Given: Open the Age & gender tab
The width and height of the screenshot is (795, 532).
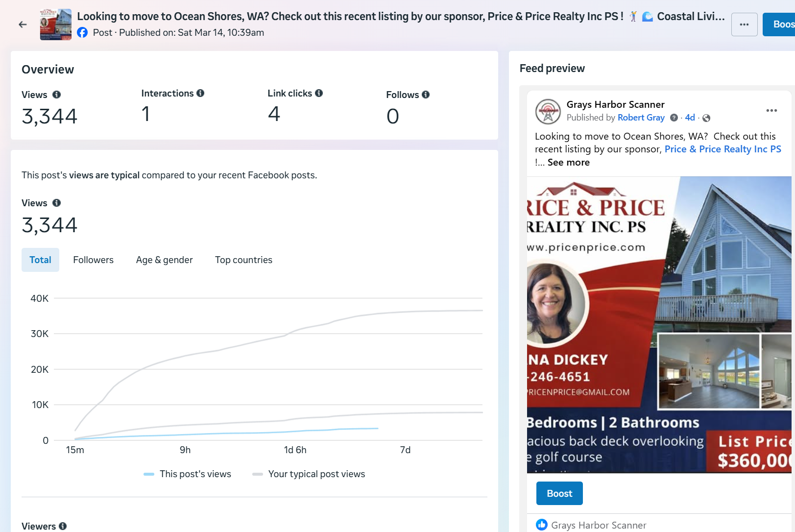Looking at the screenshot, I should [x=164, y=260].
